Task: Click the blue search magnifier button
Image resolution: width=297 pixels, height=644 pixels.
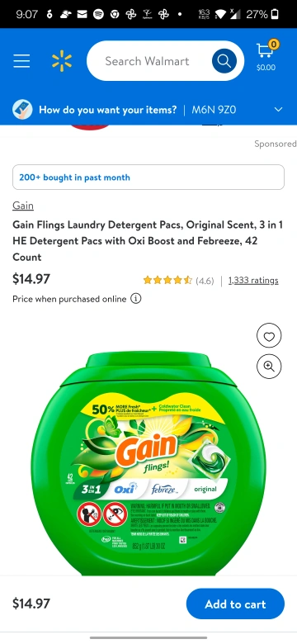Action: coord(224,61)
